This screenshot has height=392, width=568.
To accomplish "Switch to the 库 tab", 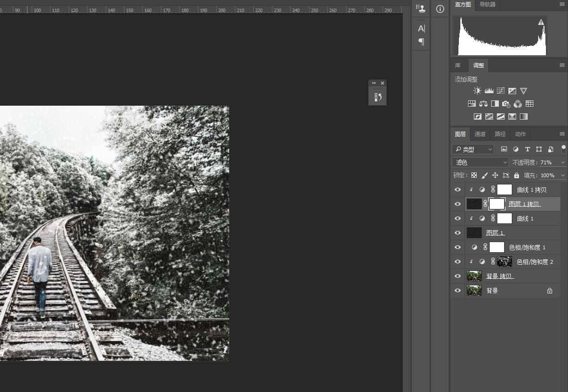I will (x=458, y=66).
